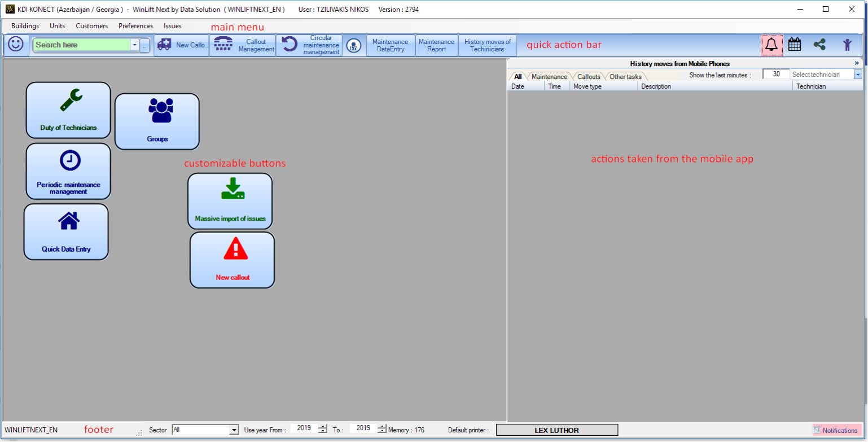Expand the Select technician dropdown
This screenshot has height=442, width=868.
pos(858,75)
